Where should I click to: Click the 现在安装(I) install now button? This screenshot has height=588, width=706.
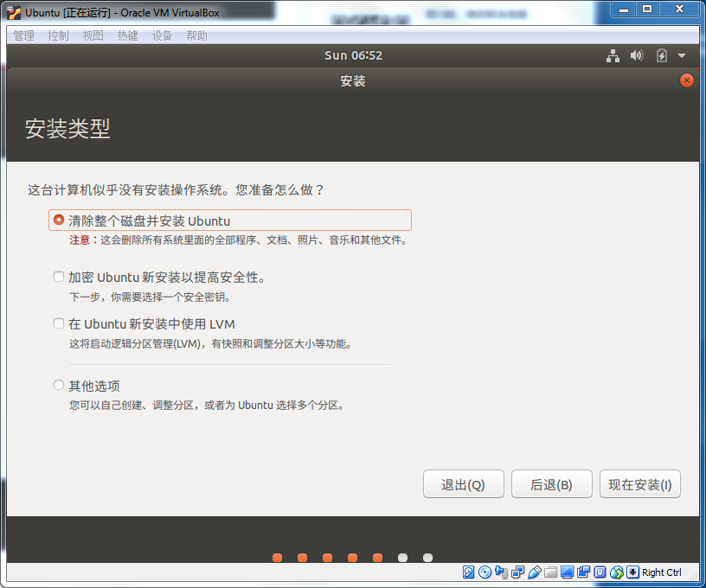click(640, 484)
